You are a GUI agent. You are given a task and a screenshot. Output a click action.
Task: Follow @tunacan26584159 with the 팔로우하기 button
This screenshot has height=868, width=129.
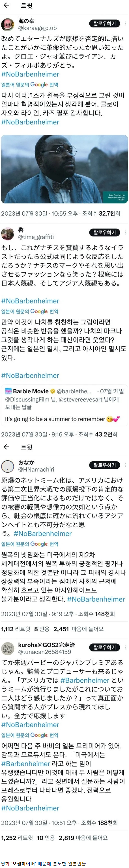coord(104,647)
